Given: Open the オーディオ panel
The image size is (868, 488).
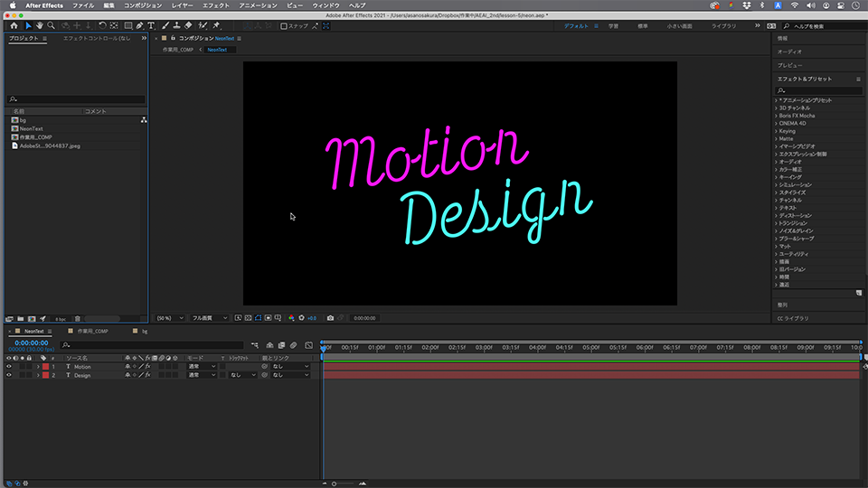Looking at the screenshot, I should 789,52.
